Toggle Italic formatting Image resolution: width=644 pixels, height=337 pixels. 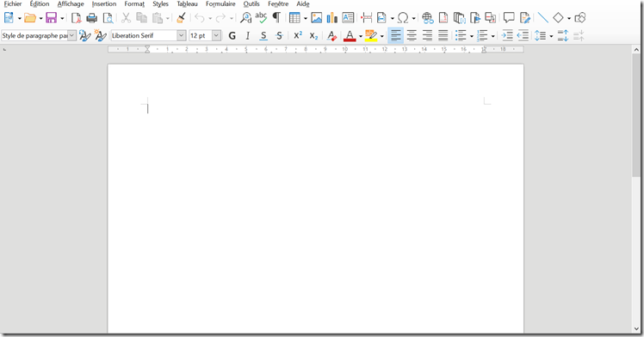(x=248, y=35)
